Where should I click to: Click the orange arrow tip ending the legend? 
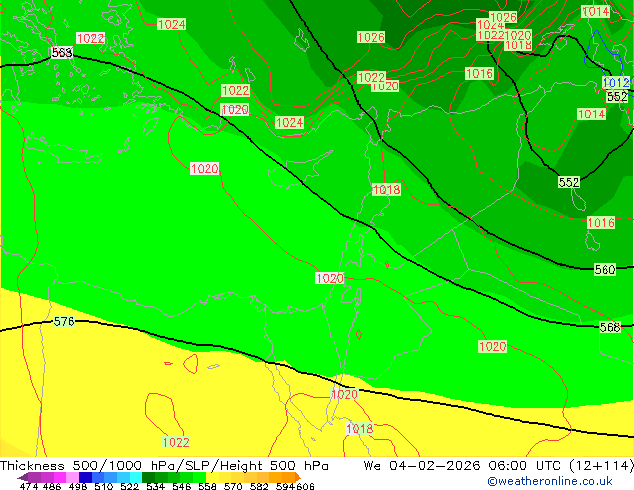(298, 477)
